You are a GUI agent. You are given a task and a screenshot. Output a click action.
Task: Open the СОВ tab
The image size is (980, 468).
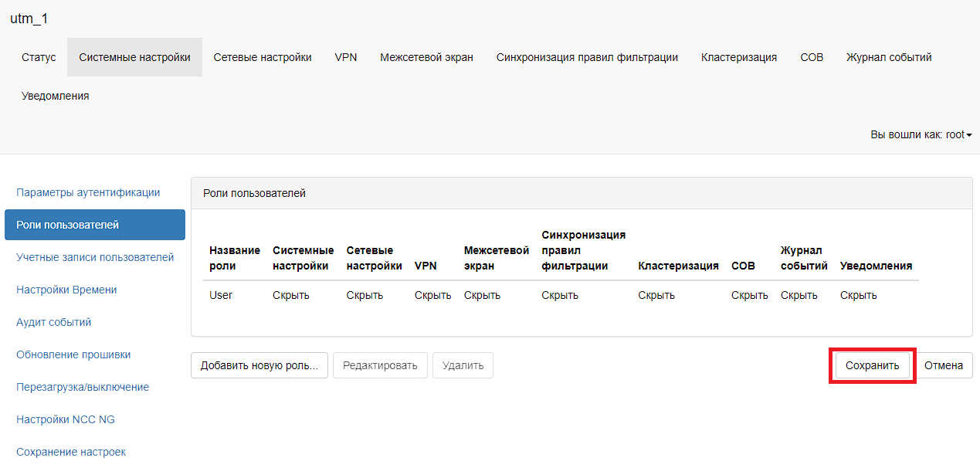coord(812,57)
